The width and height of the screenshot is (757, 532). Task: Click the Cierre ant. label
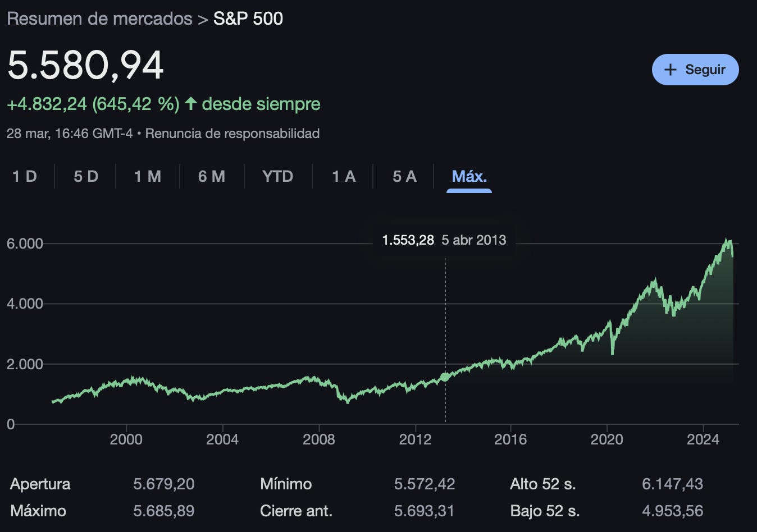click(296, 511)
